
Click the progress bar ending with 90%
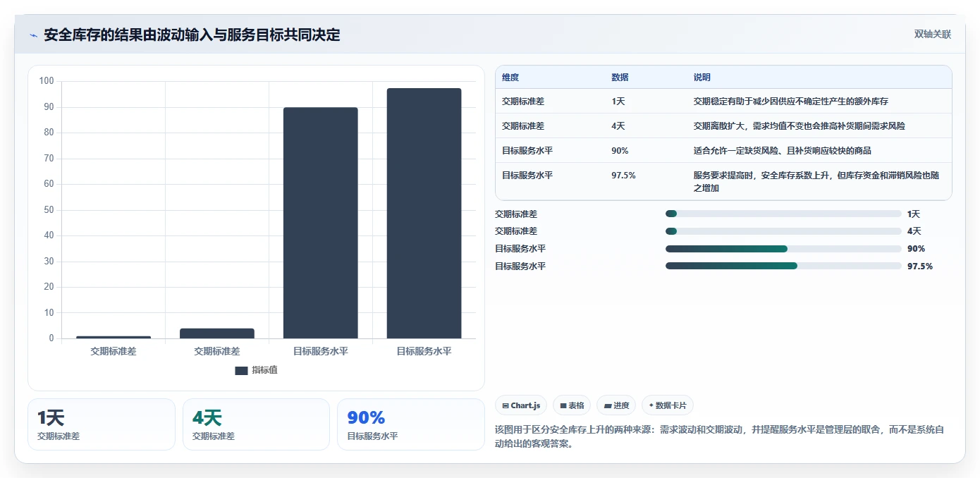coord(783,249)
